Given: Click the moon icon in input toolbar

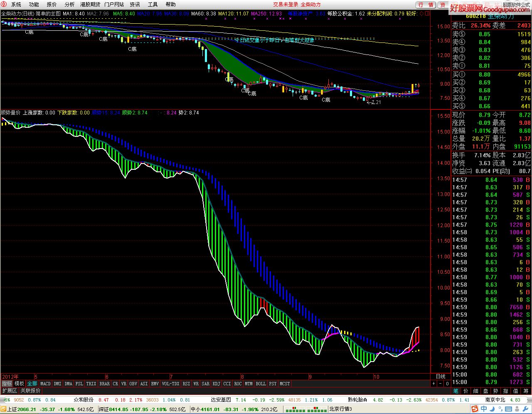Looking at the screenshot, I should coord(492,409).
